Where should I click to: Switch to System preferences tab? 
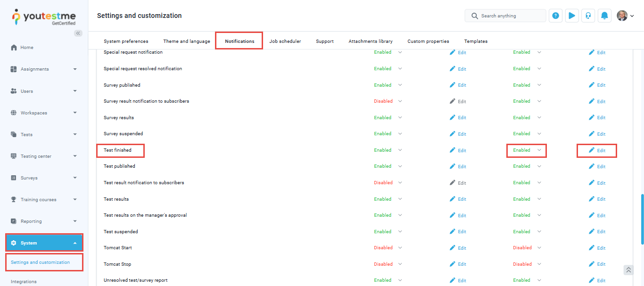tap(126, 41)
